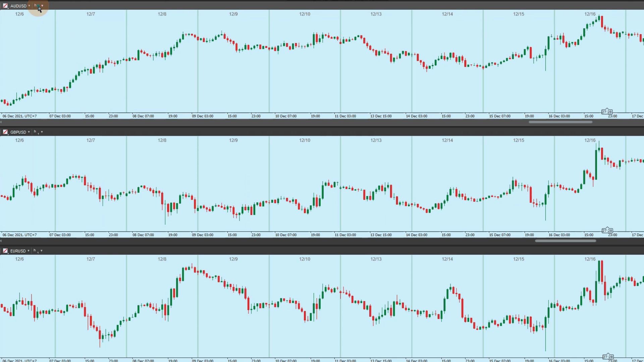This screenshot has height=362, width=644.
Task: Click the AUDUSD chart horizontal scrollbar thumb
Action: pyautogui.click(x=560, y=122)
